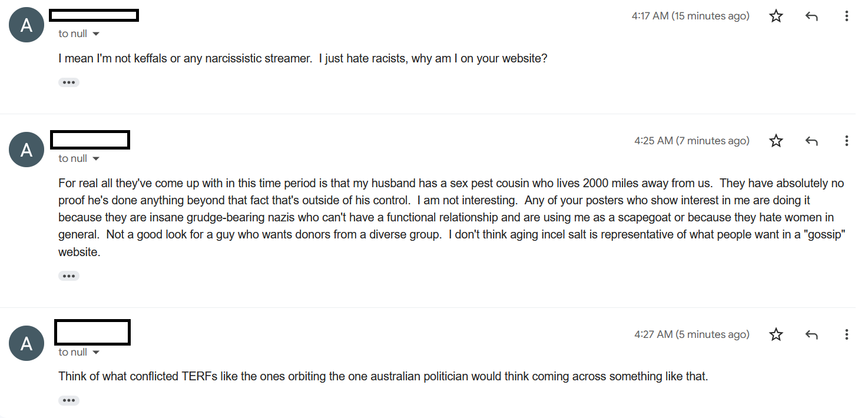Click redacted sender name on first email

coord(94,15)
